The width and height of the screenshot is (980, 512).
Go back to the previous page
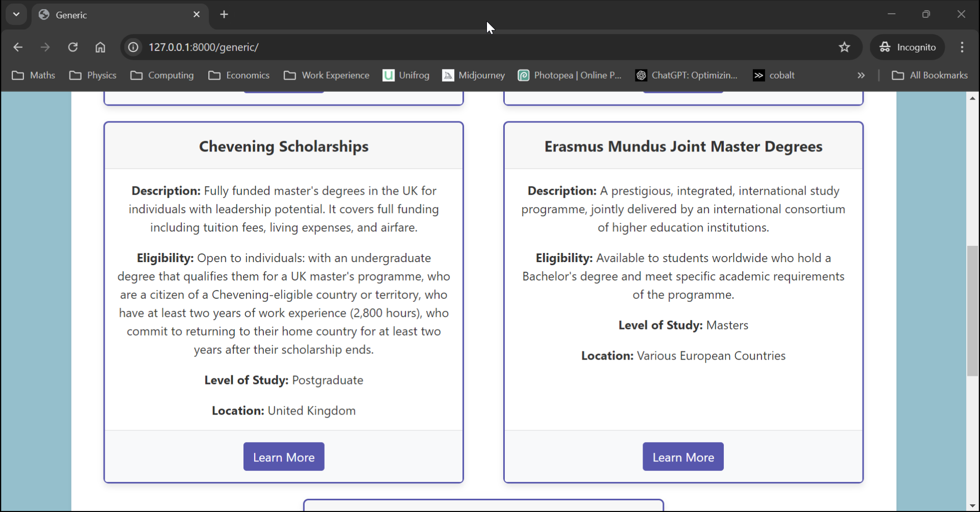pos(18,47)
